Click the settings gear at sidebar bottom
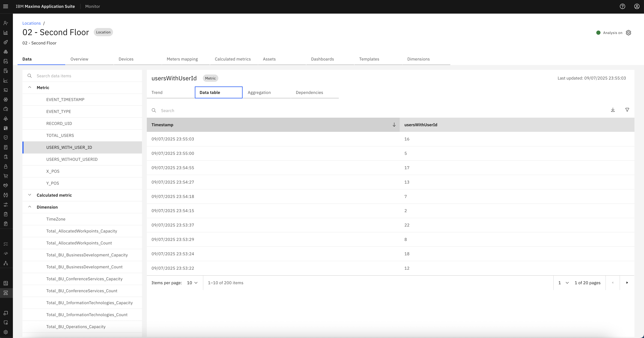The image size is (644, 338). [6, 332]
